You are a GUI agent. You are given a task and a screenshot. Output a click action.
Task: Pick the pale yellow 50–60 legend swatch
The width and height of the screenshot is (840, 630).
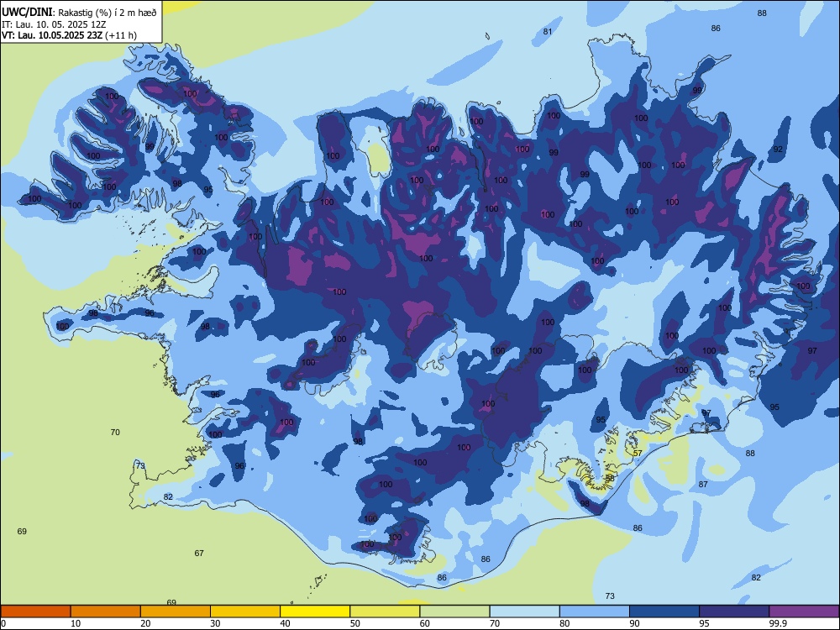pyautogui.click(x=385, y=612)
